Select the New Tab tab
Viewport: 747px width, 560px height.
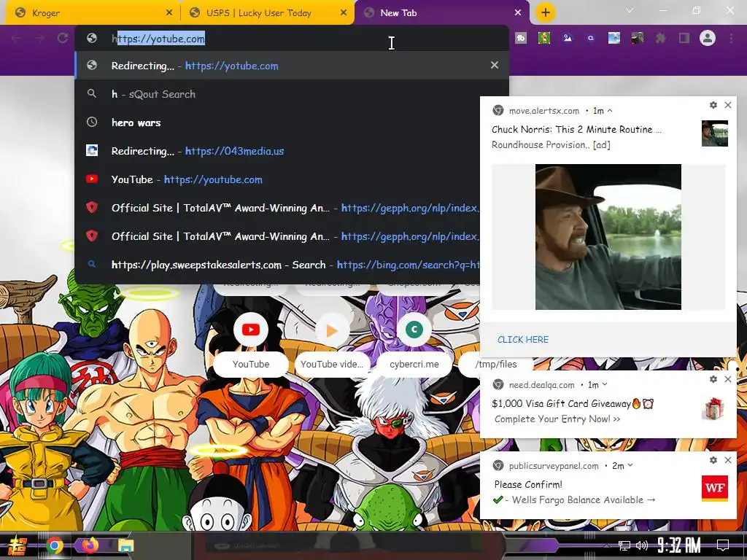coord(442,13)
